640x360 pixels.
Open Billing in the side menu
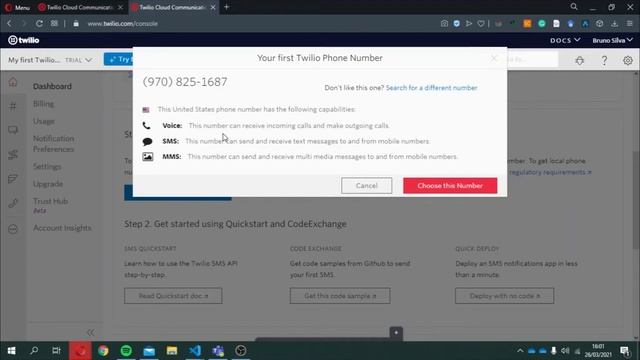pos(43,104)
